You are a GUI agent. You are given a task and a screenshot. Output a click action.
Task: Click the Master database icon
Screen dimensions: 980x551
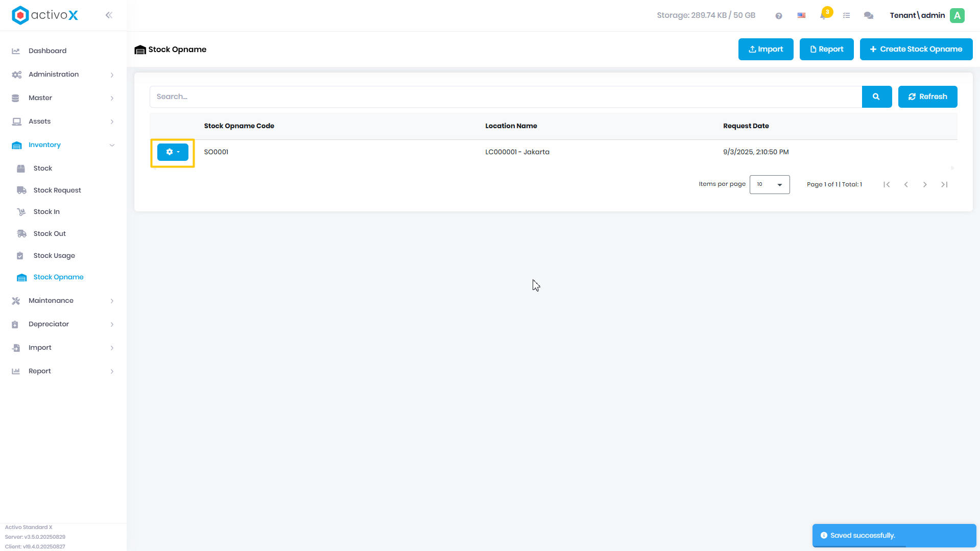coord(15,98)
